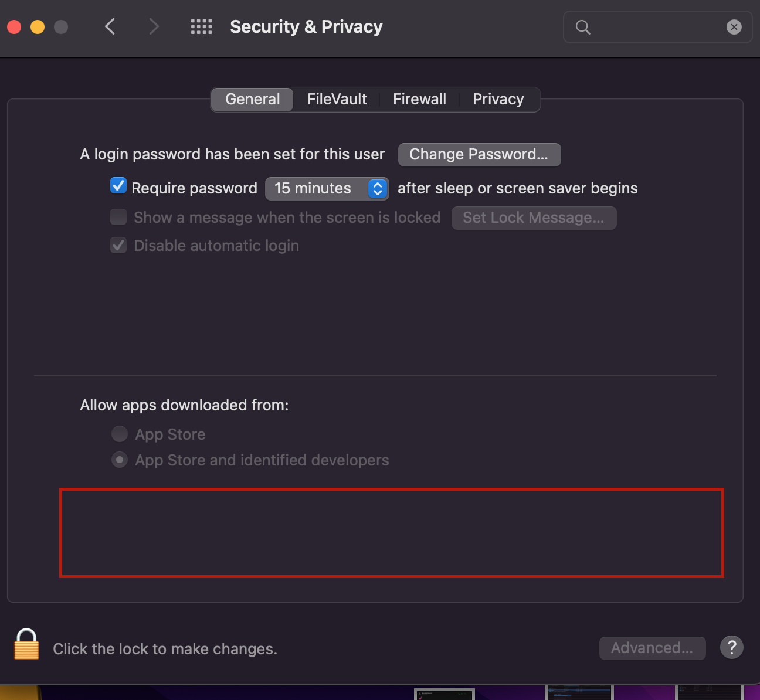Click the Advanced button

tap(652, 648)
